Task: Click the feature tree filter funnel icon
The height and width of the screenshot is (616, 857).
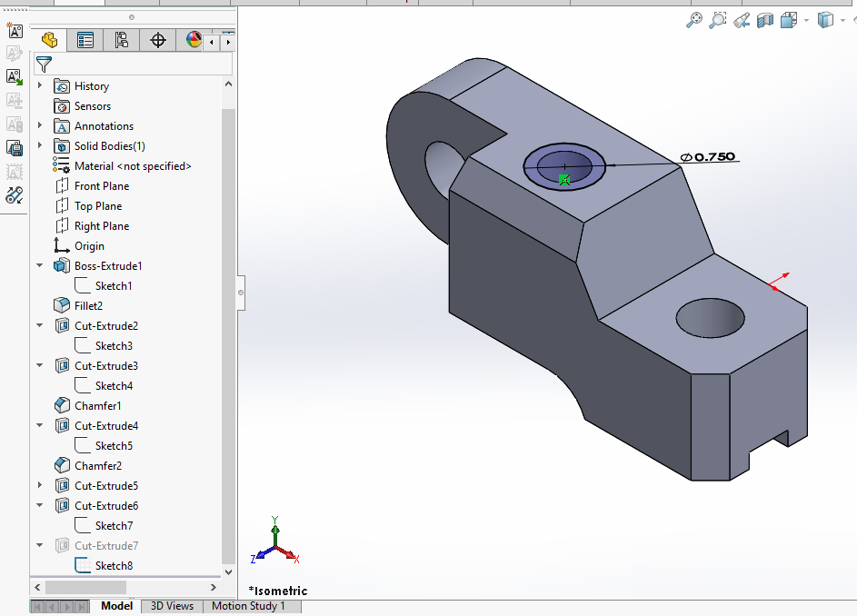Action: pyautogui.click(x=44, y=65)
